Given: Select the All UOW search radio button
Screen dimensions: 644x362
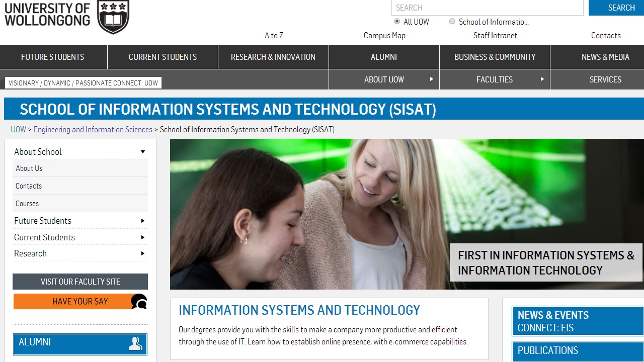Looking at the screenshot, I should coord(397,22).
